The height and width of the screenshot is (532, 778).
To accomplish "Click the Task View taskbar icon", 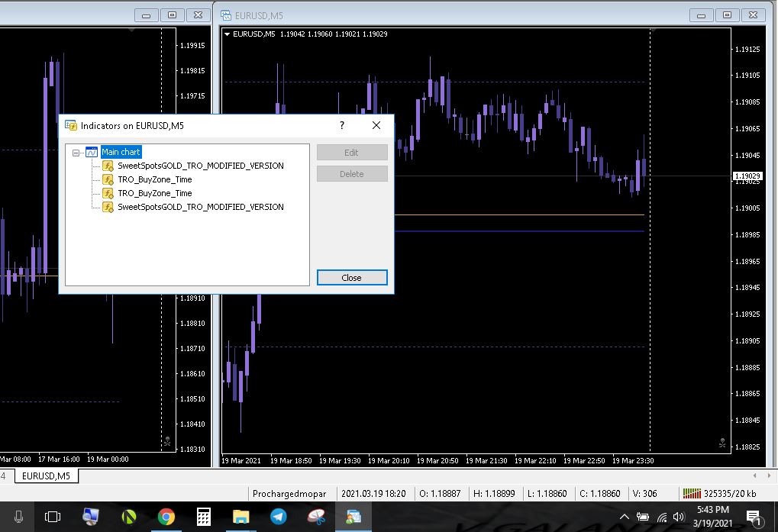I will (x=53, y=517).
